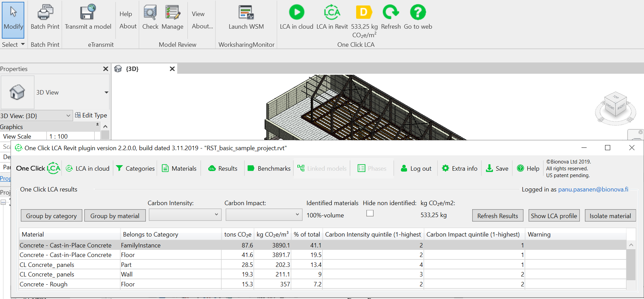Open the Carbon Impact dropdown

[264, 215]
